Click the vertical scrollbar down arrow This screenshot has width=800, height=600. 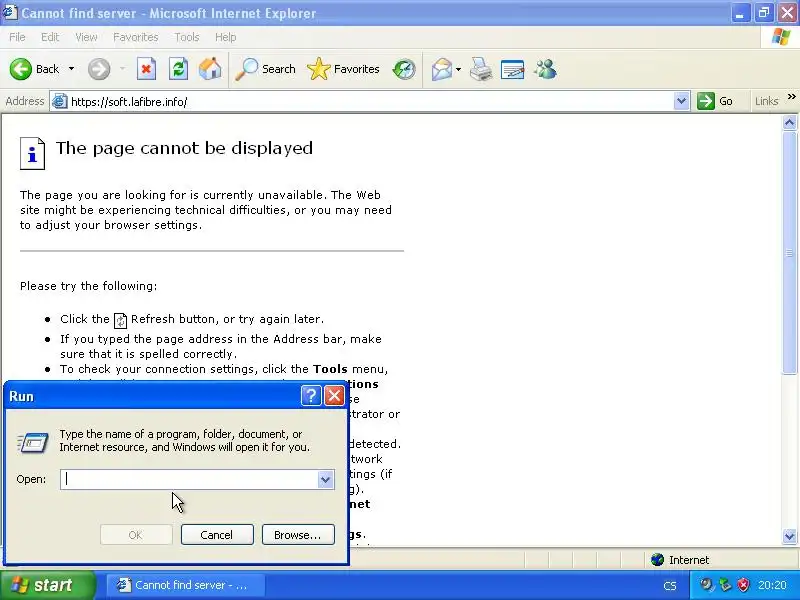pos(789,535)
